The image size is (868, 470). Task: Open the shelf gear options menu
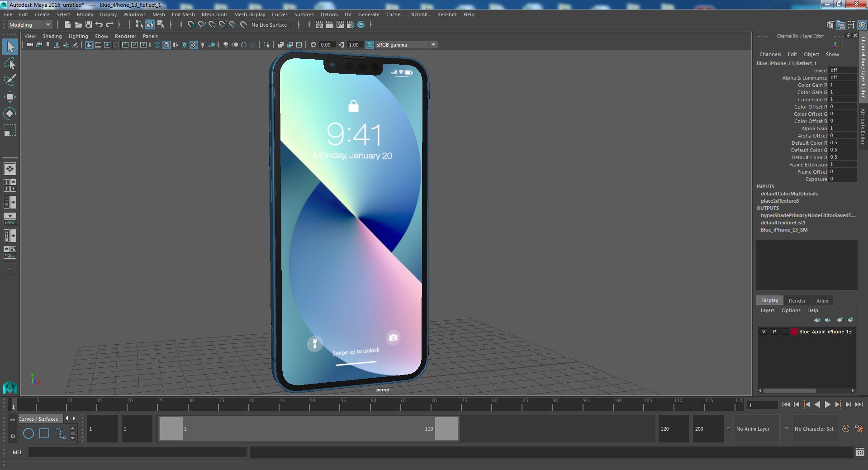[x=13, y=437]
